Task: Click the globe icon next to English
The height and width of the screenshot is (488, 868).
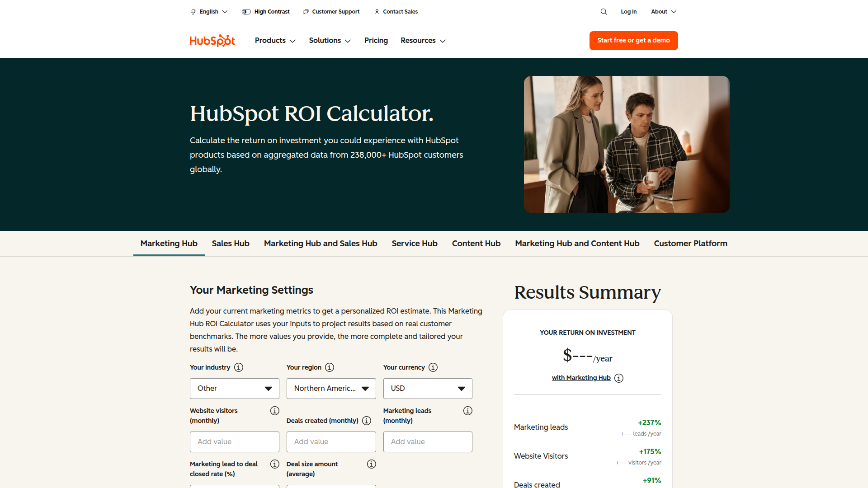Action: (193, 11)
